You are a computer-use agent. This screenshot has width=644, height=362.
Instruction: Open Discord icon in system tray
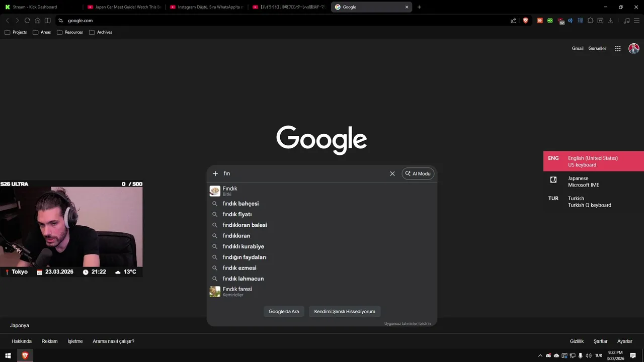pyautogui.click(x=548, y=355)
